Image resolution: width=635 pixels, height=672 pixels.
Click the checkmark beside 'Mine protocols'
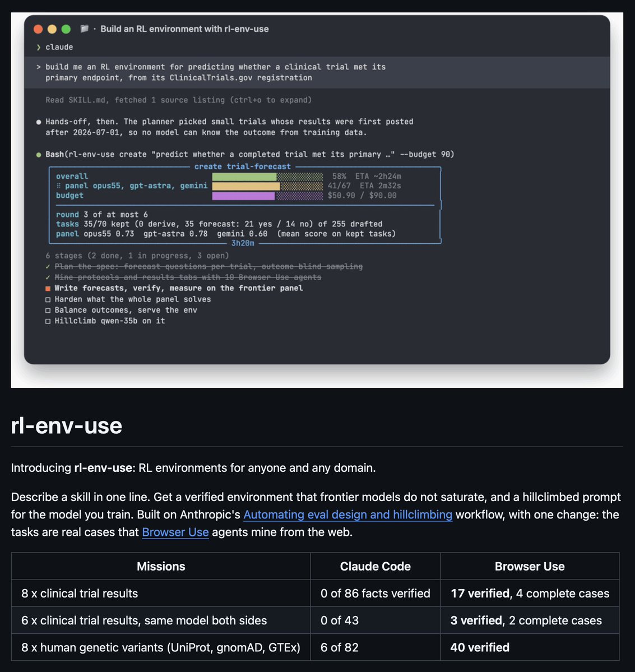pos(48,277)
